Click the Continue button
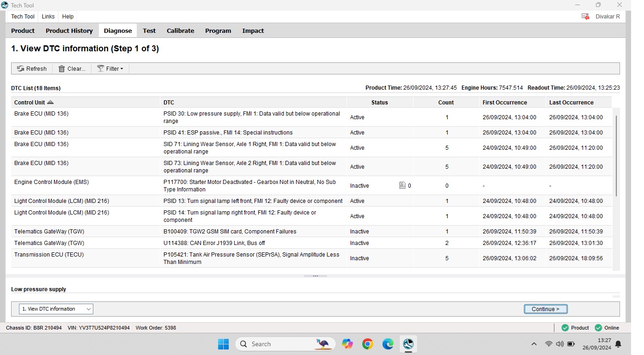 [x=546, y=309]
